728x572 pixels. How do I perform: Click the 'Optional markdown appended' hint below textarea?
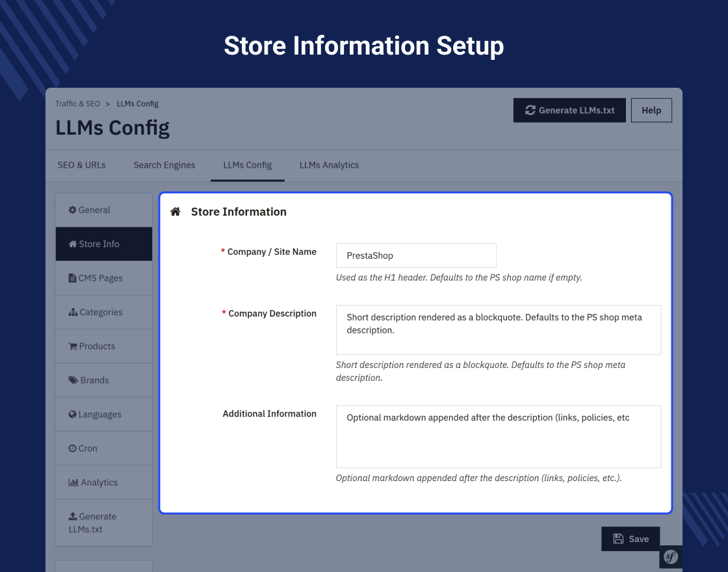coord(478,478)
